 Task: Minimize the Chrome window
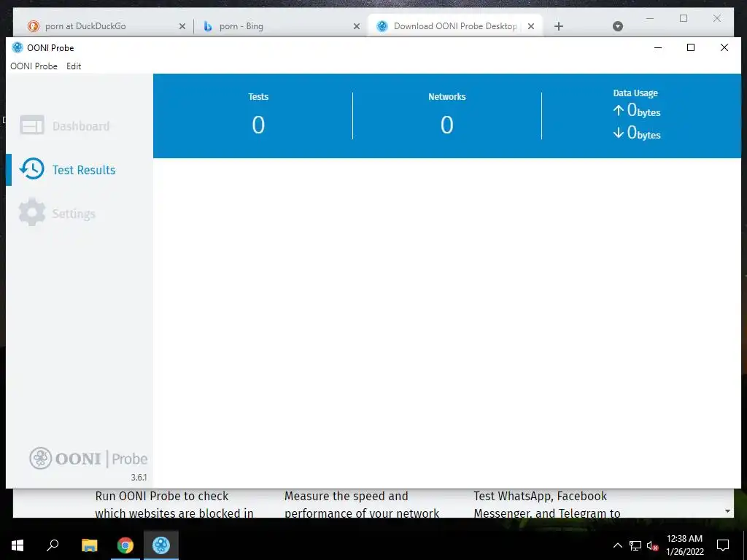pos(650,18)
